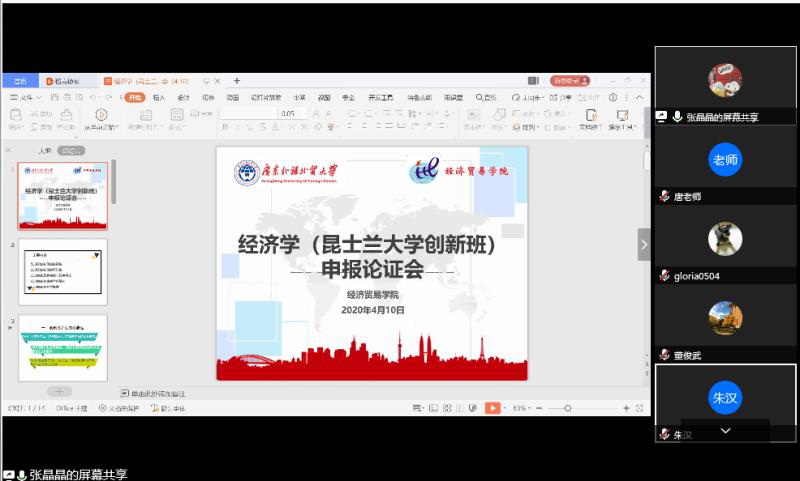Click 唐老师 muted microphone icon
Viewport: 800px width, 481px height.
coord(664,197)
